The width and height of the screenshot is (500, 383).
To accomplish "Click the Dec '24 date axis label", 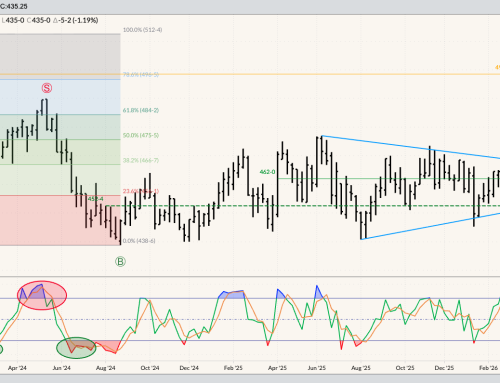I will [189, 368].
